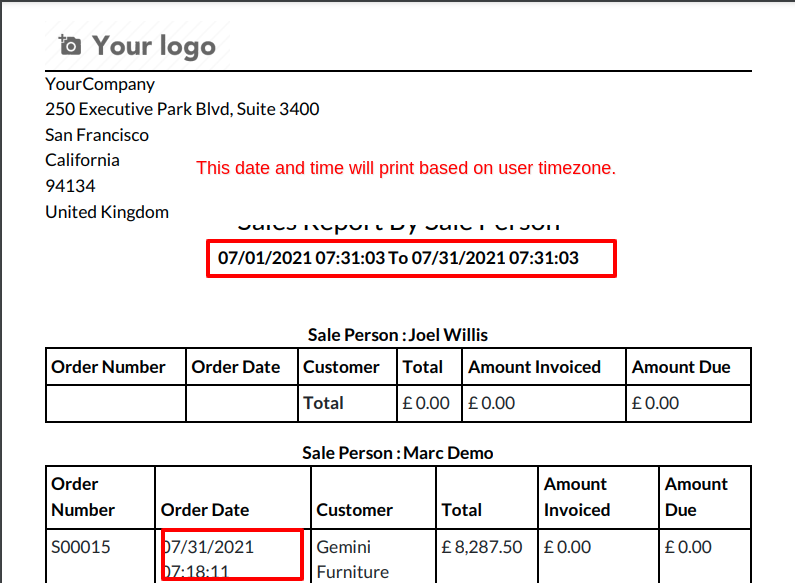Click the YourCompany name line
Screen dimensions: 795x583
point(100,84)
